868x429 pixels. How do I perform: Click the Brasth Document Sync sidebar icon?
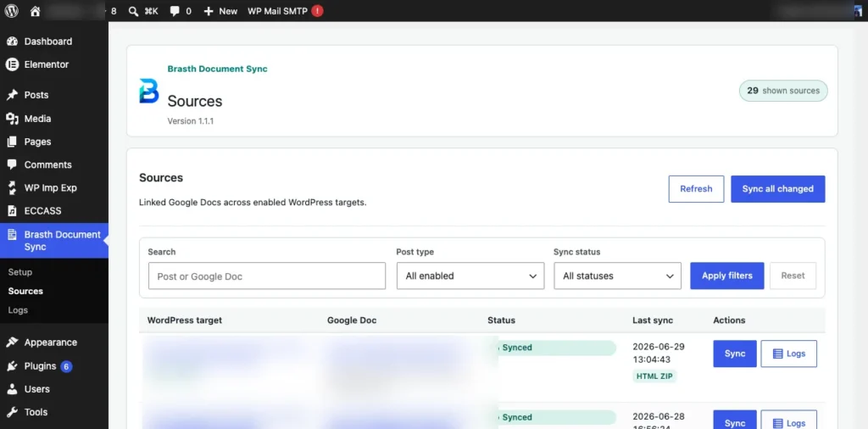(x=12, y=235)
